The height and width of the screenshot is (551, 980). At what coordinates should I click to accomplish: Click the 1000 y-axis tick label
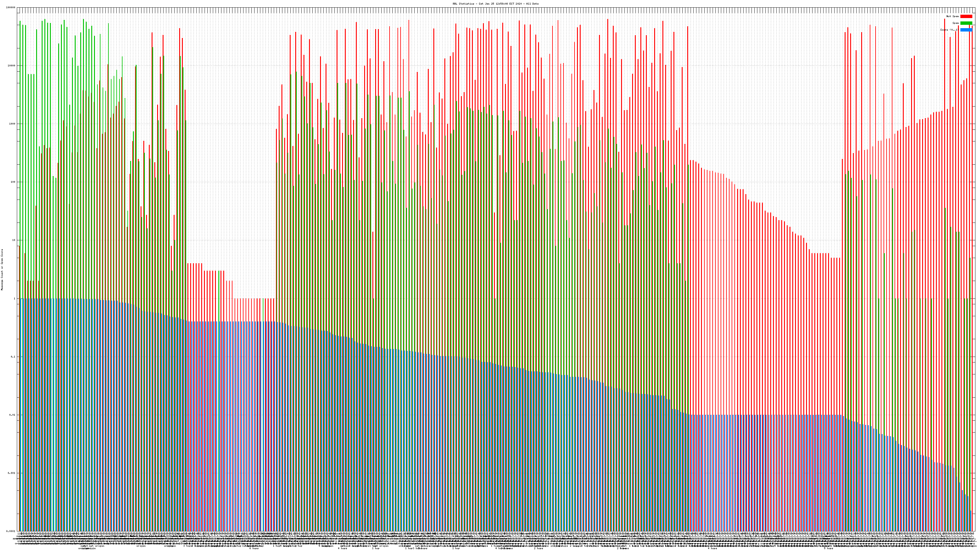[13, 124]
